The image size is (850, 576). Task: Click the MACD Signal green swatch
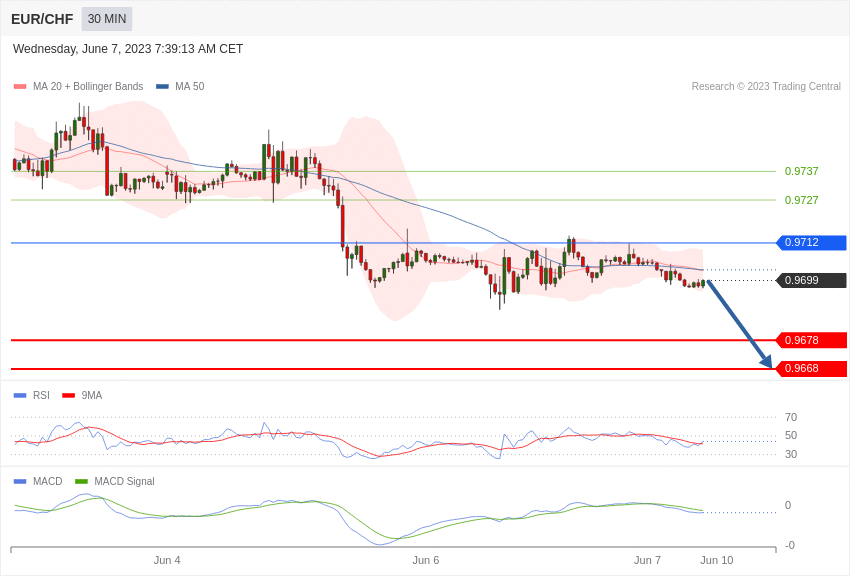coord(81,481)
